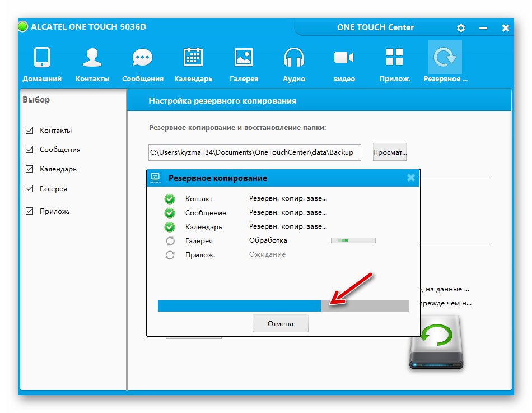
Task: Uncheck the Сообщения checkbox
Action: coord(30,149)
